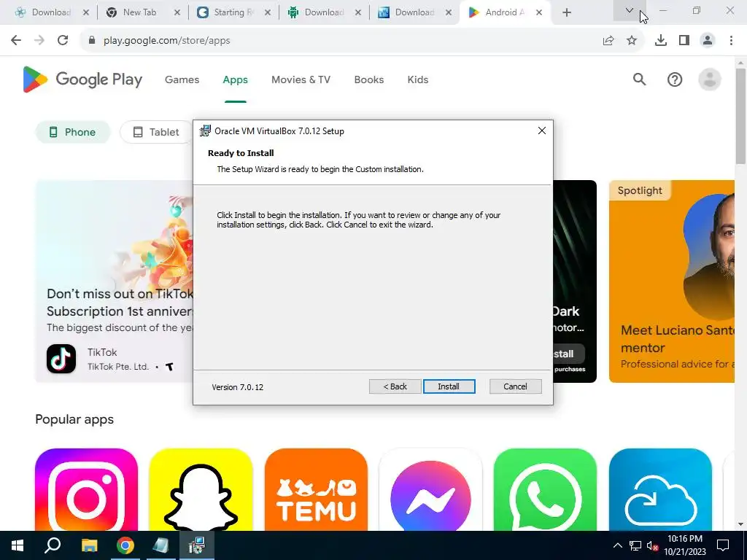
Task: Switch to the Download tab with Android icon
Action: pyautogui.click(x=323, y=12)
